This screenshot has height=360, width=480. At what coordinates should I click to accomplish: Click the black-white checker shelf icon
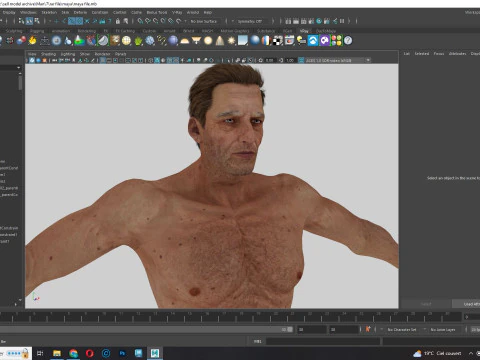click(278, 41)
